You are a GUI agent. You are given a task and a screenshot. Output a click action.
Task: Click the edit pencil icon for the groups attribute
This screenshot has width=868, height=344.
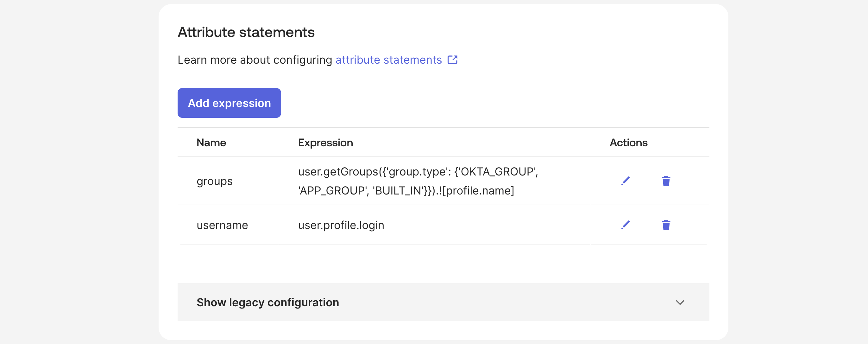[x=626, y=181]
